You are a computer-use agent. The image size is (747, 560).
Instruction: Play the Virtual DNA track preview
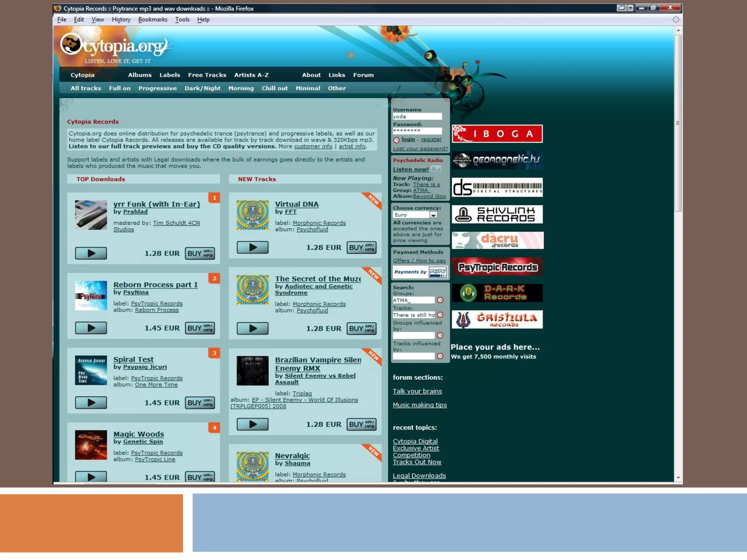tap(252, 247)
